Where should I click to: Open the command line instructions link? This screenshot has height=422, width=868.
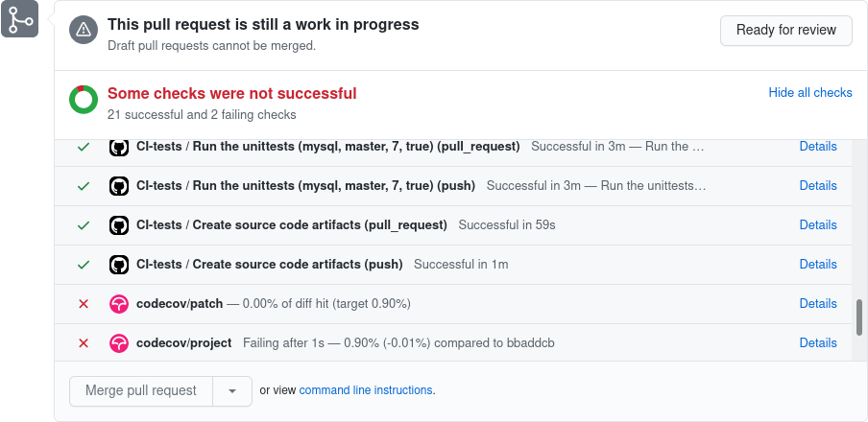[366, 390]
